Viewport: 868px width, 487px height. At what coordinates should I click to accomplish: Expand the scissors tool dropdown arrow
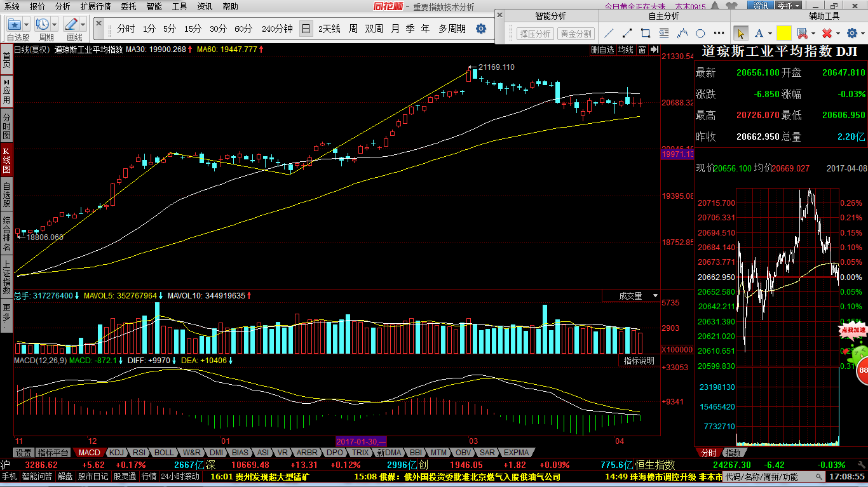coord(813,33)
